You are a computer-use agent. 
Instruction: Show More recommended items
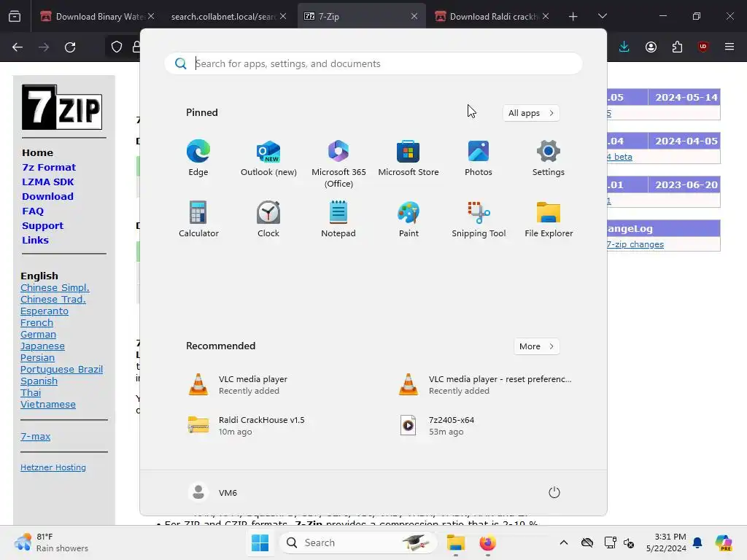(536, 346)
